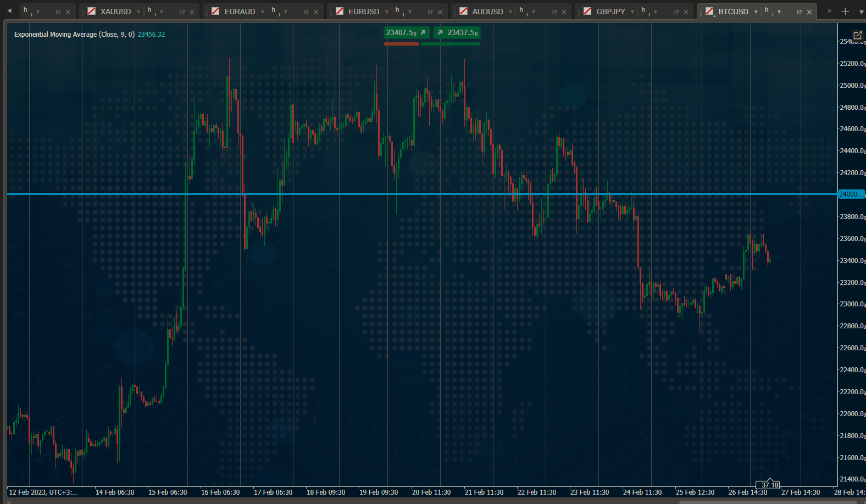Click the 17 Feb 06:30 time axis label

tap(273, 492)
